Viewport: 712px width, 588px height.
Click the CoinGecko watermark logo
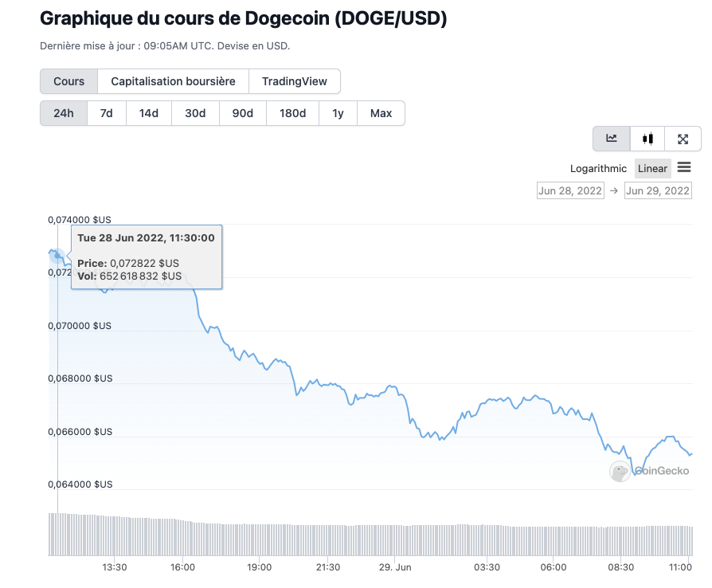(620, 472)
